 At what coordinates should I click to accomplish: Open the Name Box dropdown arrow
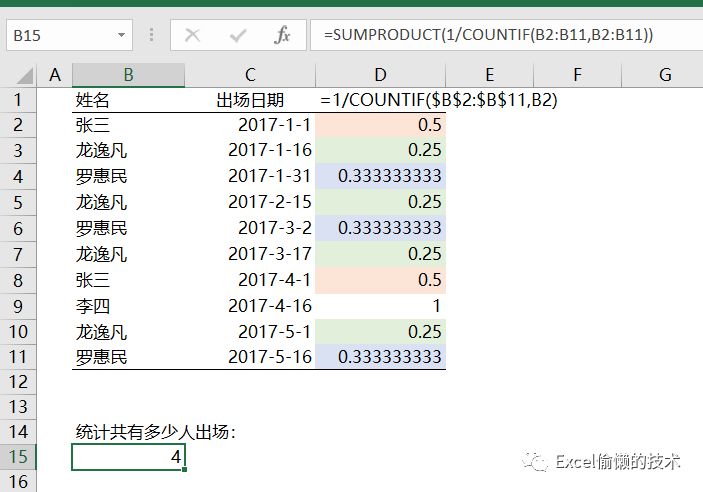pyautogui.click(x=122, y=35)
